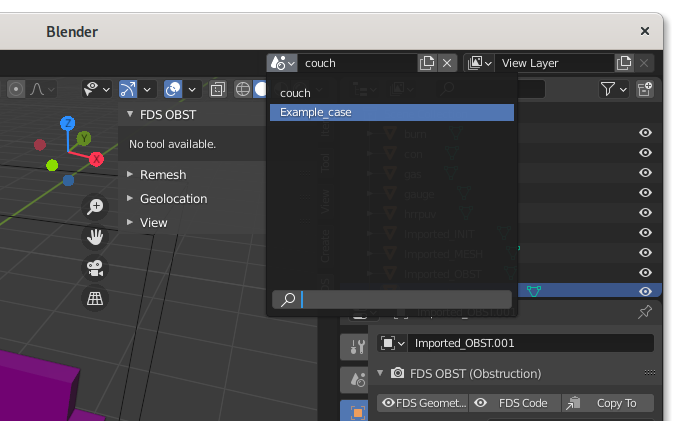Collapse FDS OBST (Obstruction) panel
This screenshot has width=682, height=421.
380,373
